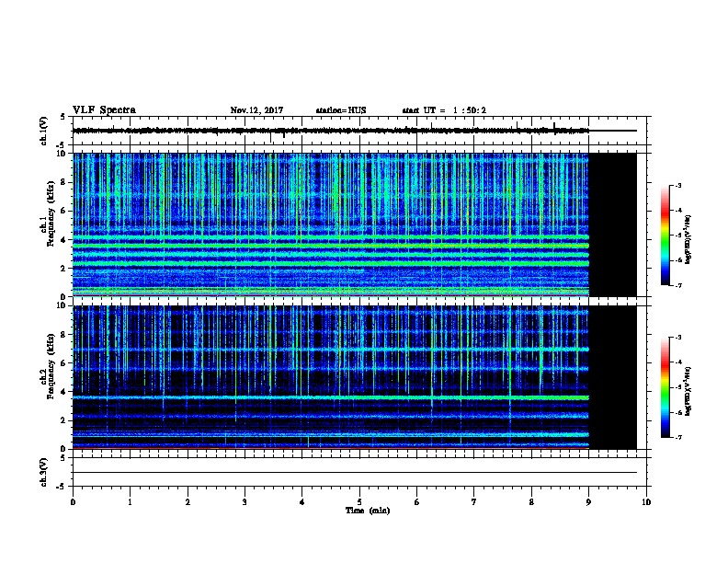
Task: Click the ch.2 spectrogram color scale bar
Action: (665, 387)
